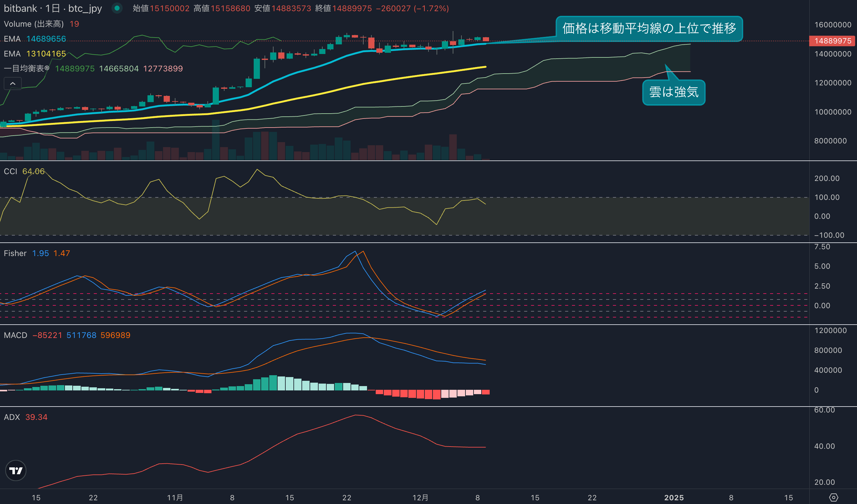
Task: Open chart settings gear icon
Action: point(833,497)
